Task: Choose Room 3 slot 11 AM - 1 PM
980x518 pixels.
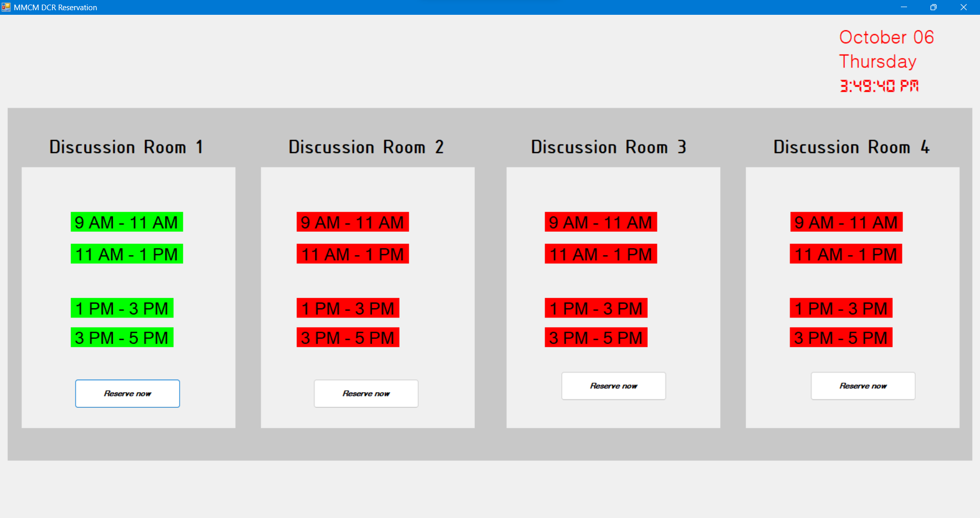Action: (601, 254)
